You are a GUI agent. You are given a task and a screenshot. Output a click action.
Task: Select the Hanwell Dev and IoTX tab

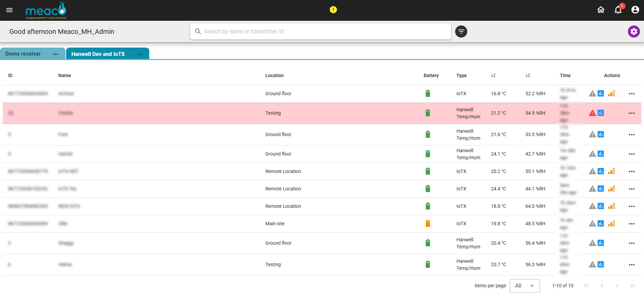[x=98, y=54]
